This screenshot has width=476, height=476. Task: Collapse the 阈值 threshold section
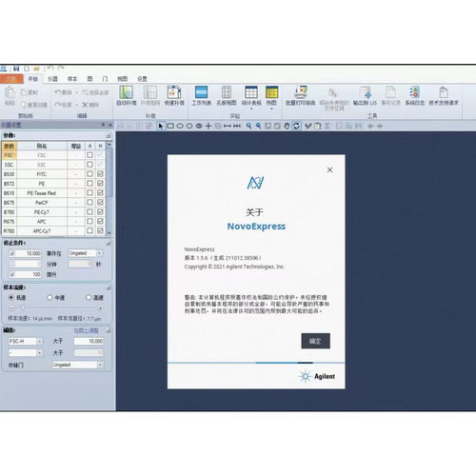[x=109, y=330]
